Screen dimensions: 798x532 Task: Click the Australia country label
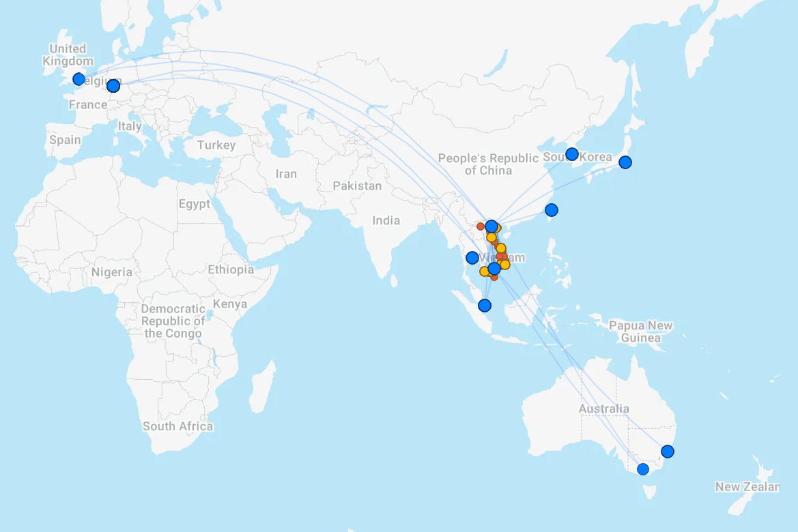(x=603, y=409)
